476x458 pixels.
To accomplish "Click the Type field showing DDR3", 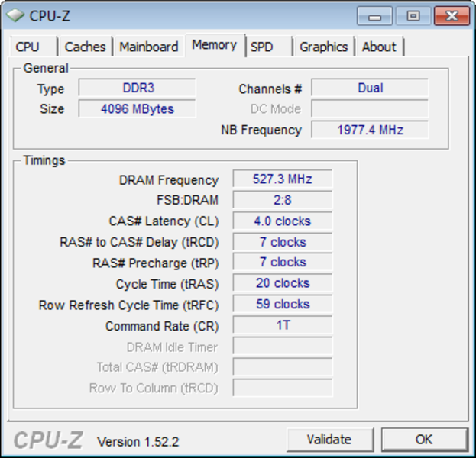I will point(137,88).
